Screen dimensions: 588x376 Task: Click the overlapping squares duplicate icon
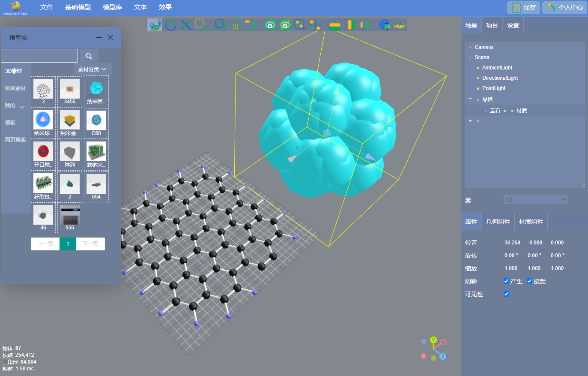[x=220, y=25]
